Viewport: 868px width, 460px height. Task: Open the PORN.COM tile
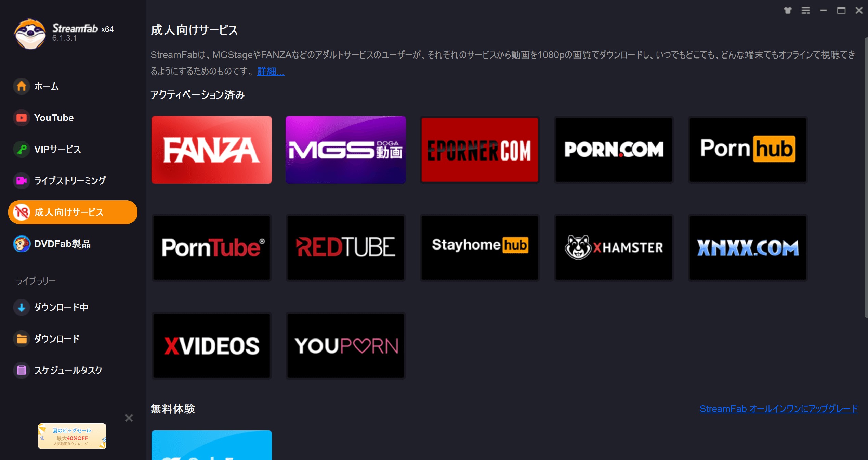614,150
